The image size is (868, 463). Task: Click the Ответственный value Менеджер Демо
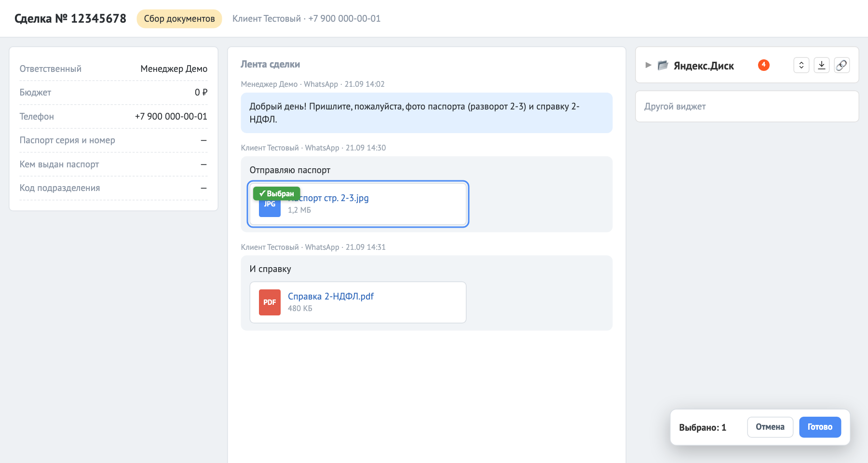tap(174, 69)
